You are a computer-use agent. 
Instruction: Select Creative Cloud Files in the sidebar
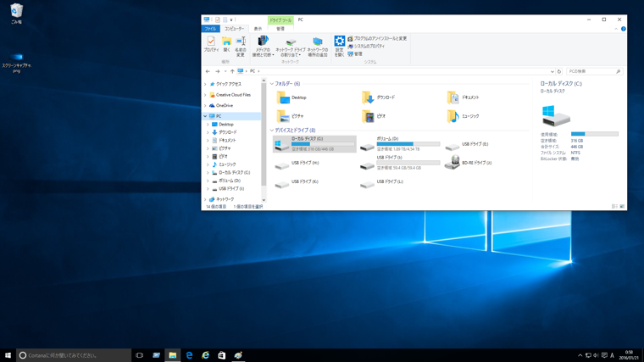click(230, 95)
